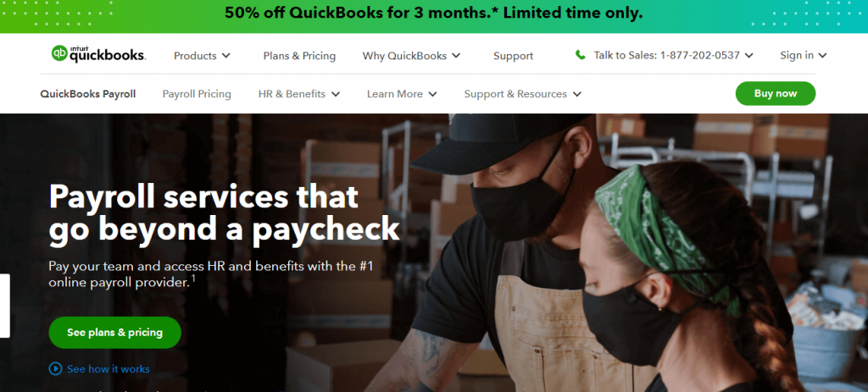Viewport: 868px width, 392px height.
Task: Click the play icon beside See how it works
Action: pos(55,369)
